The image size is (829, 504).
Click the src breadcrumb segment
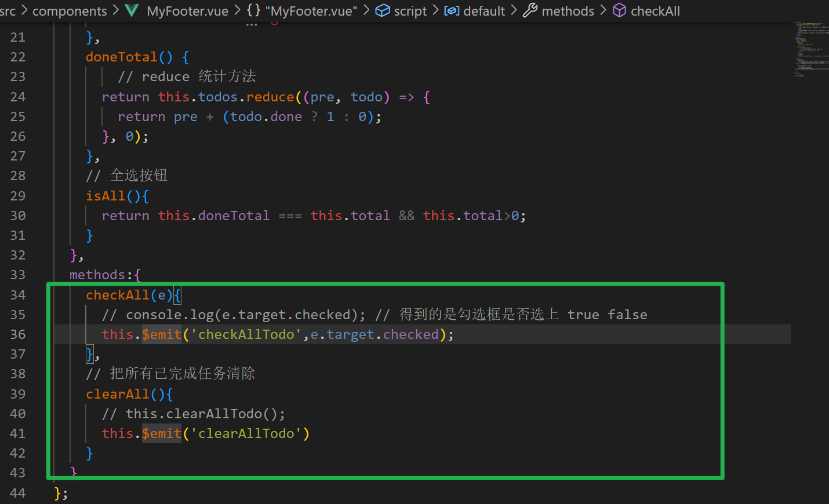[8, 11]
